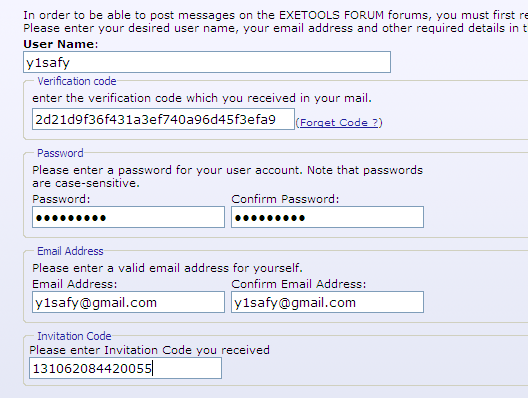Focus the Email Address input with y1safy@gmail.com
528x398 pixels.
click(128, 302)
